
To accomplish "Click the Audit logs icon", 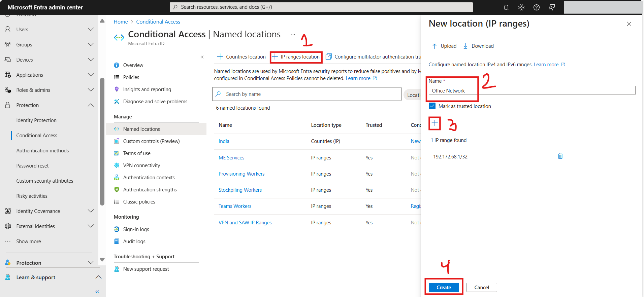I will (x=117, y=241).
